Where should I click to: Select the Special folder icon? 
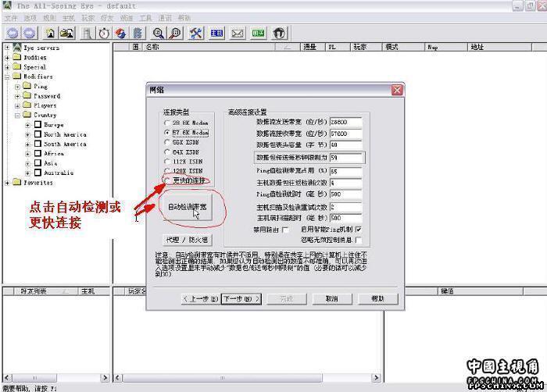click(x=17, y=66)
